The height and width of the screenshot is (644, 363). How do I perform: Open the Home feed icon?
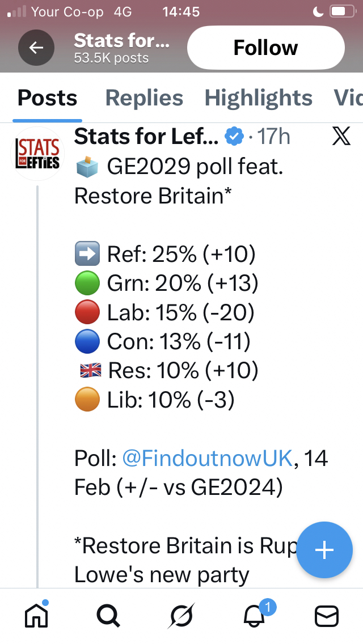pos(36,615)
